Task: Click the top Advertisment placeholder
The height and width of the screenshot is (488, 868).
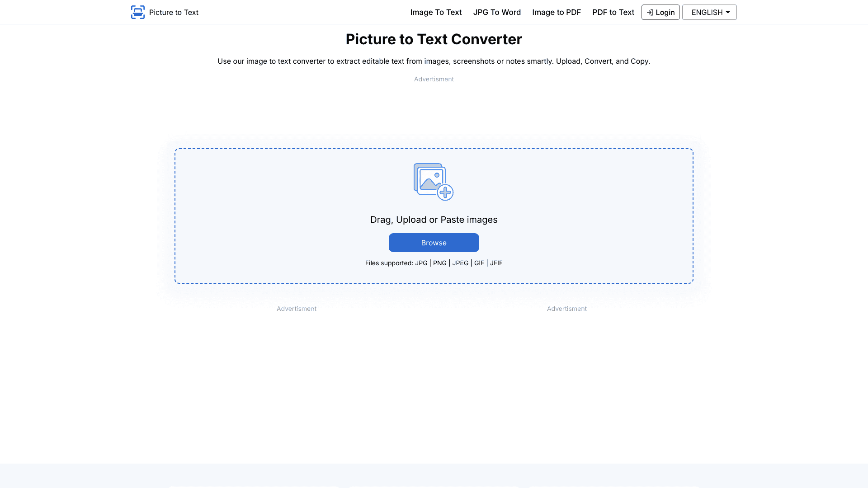Action: [434, 79]
